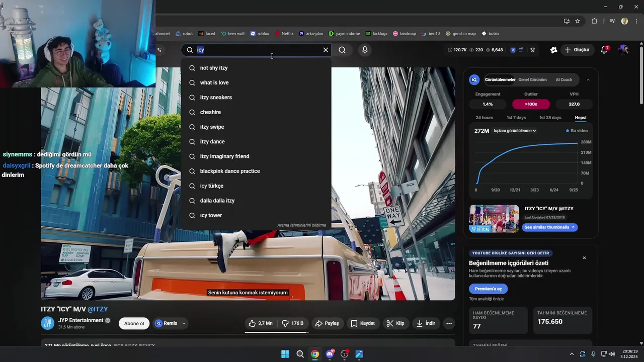Switch to the Görüntülenmeler tab
The width and height of the screenshot is (644, 362).
click(x=500, y=79)
